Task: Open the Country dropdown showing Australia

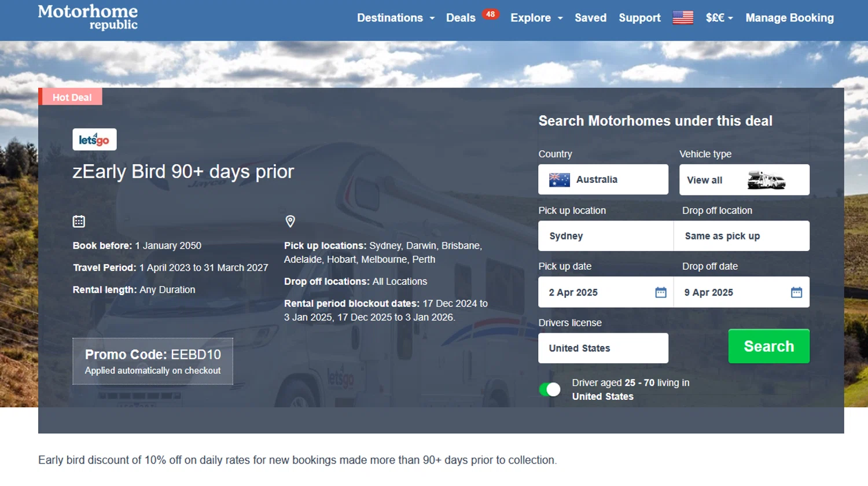Action: pyautogui.click(x=603, y=179)
